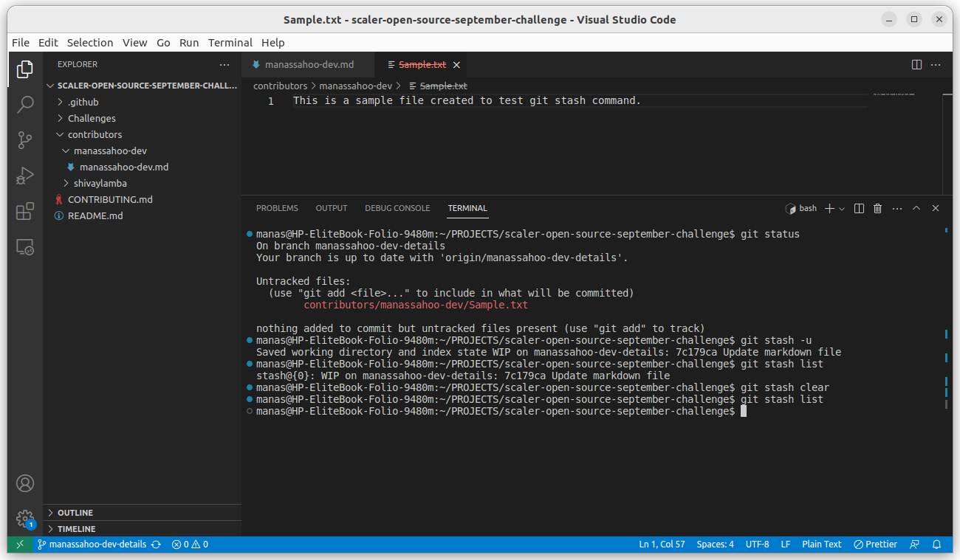
Task: Open the Remote Explorer view
Action: pyautogui.click(x=25, y=248)
